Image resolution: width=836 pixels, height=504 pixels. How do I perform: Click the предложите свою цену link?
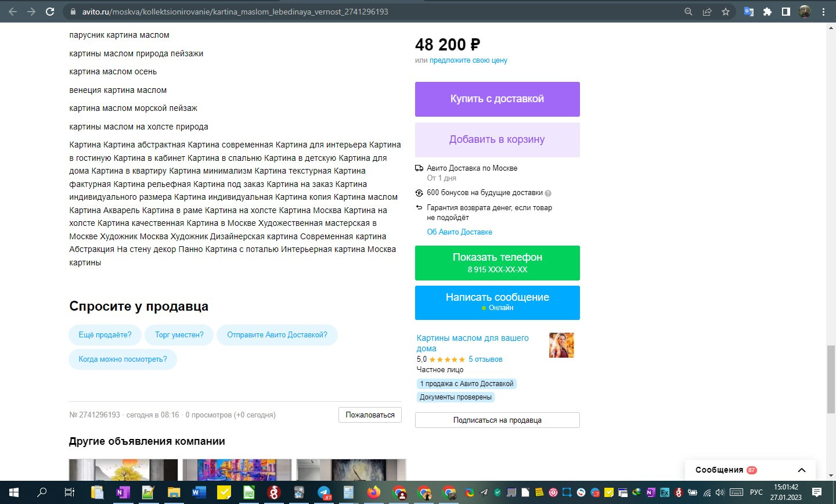tap(469, 60)
